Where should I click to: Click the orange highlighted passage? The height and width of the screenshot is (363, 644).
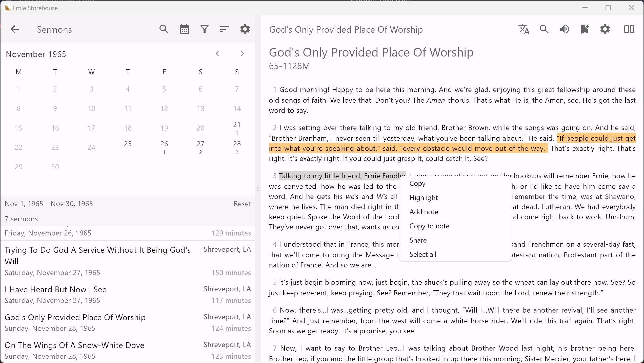point(405,149)
